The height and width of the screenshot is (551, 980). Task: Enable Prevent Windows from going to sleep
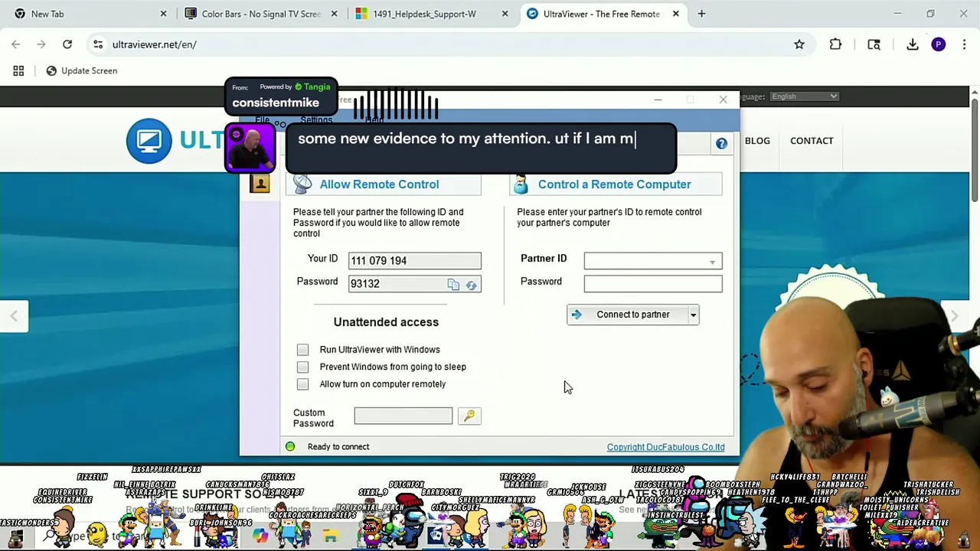coord(302,367)
